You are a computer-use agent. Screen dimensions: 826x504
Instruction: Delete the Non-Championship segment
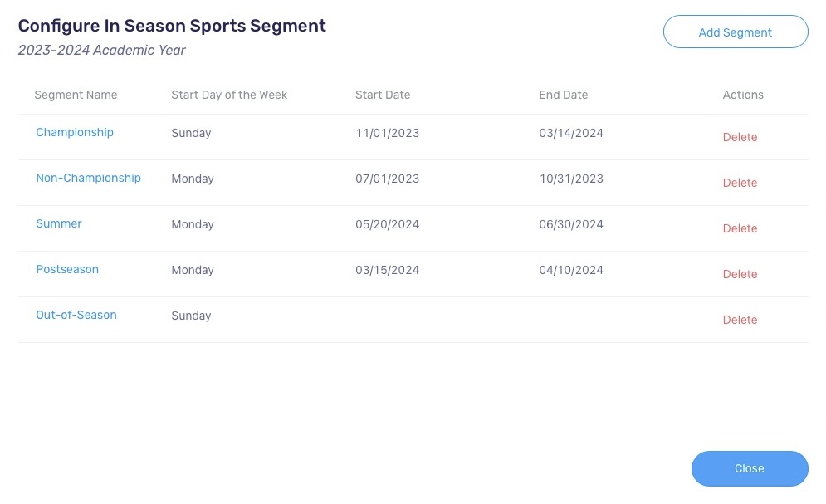(x=740, y=183)
